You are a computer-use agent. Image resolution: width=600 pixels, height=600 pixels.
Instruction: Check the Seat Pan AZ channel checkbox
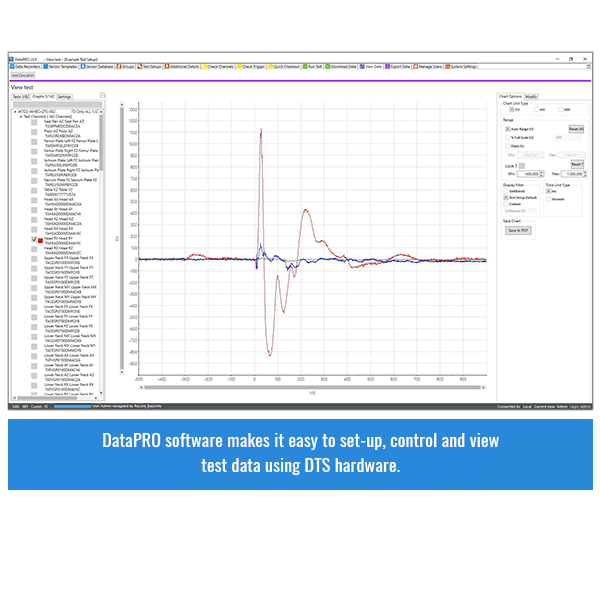(x=34, y=122)
